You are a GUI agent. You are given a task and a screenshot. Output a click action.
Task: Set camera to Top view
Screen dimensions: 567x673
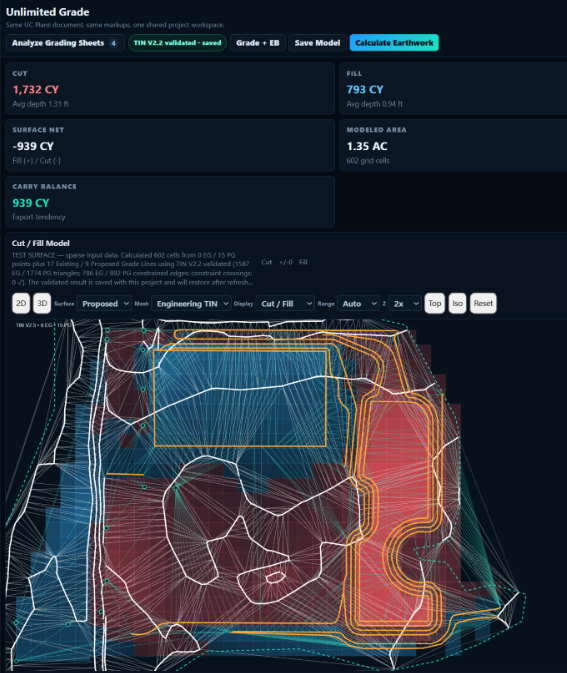[x=434, y=303]
